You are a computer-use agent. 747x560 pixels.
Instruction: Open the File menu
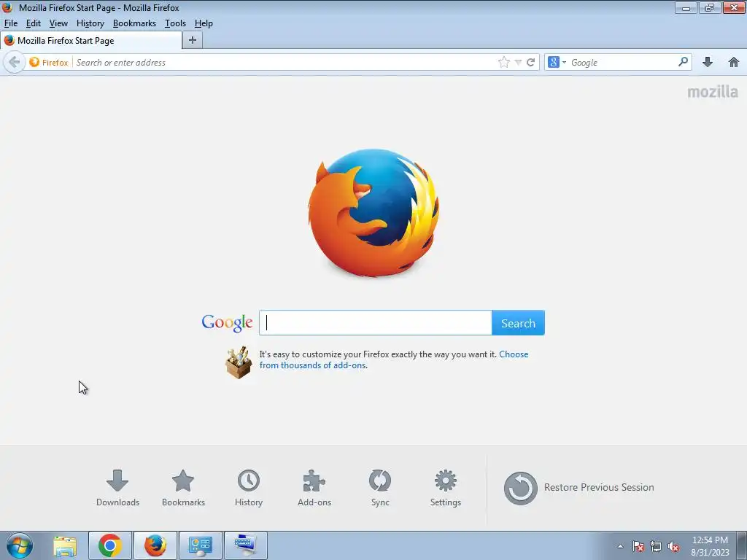(10, 23)
